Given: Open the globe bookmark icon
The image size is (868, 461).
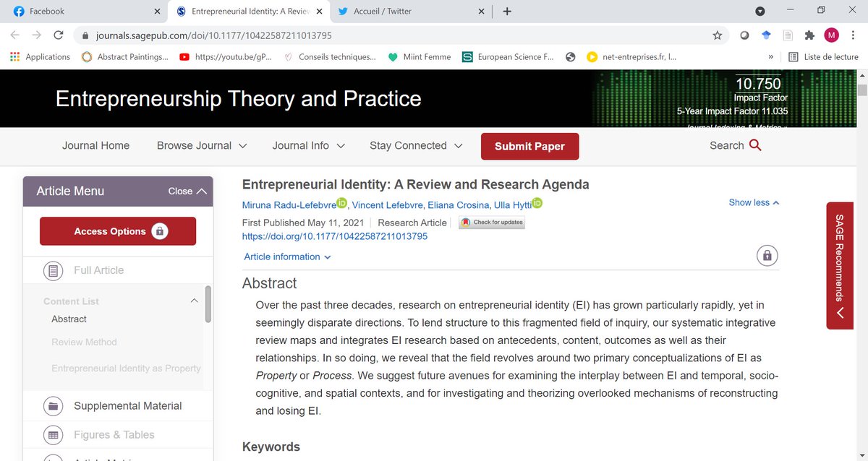Looking at the screenshot, I should coord(571,56).
